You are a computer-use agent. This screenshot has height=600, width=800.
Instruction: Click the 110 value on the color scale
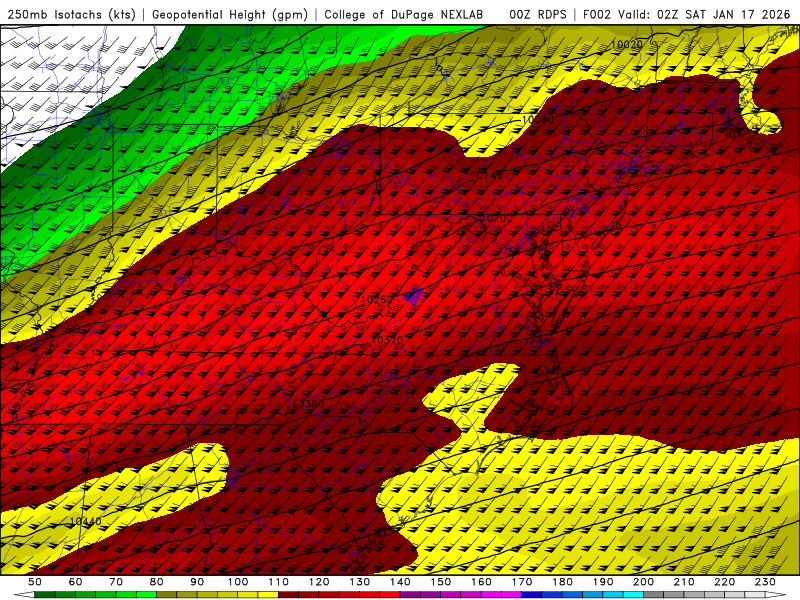click(279, 582)
